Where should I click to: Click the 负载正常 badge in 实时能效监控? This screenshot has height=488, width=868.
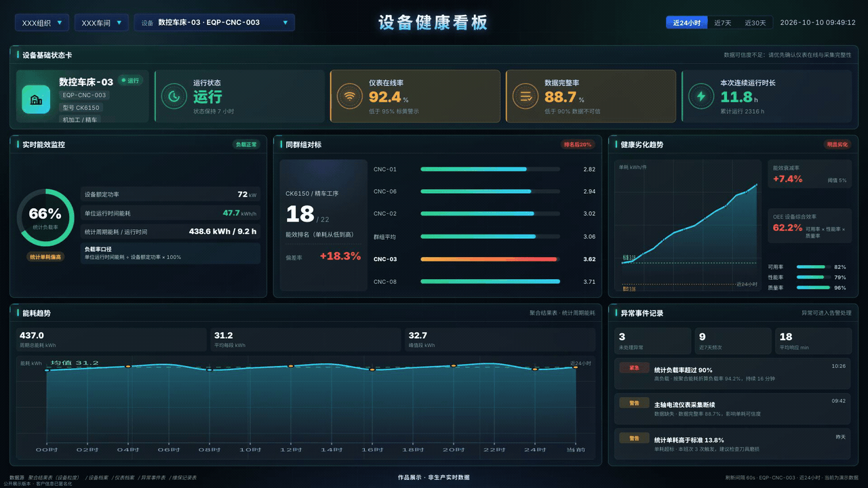246,144
